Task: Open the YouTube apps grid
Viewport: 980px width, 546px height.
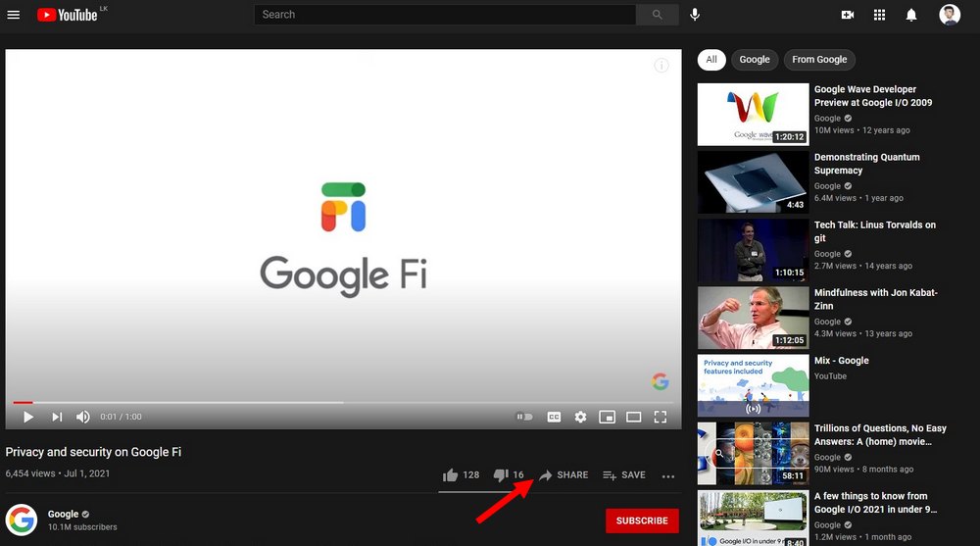Action: (x=879, y=15)
